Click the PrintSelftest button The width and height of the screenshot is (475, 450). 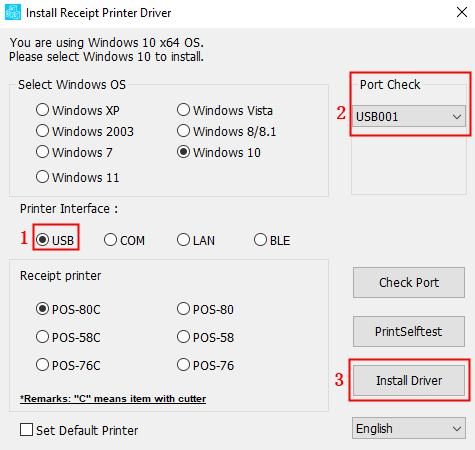coord(409,331)
